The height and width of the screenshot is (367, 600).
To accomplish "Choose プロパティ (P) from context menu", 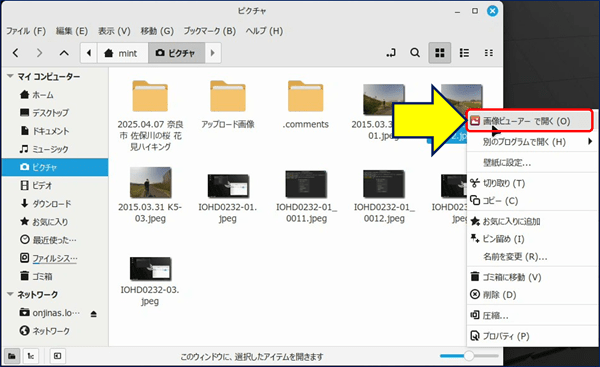I will pyautogui.click(x=532, y=336).
